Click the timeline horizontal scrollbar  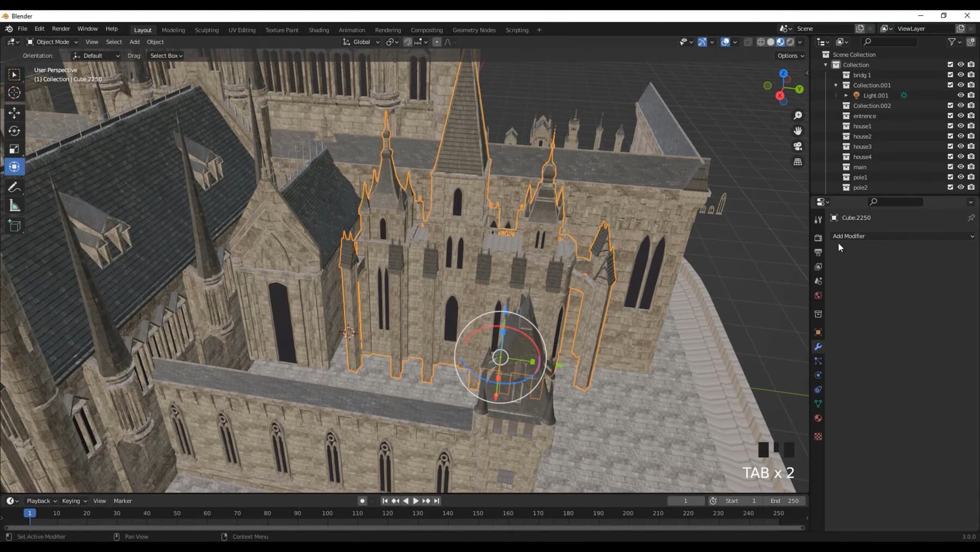click(x=405, y=527)
